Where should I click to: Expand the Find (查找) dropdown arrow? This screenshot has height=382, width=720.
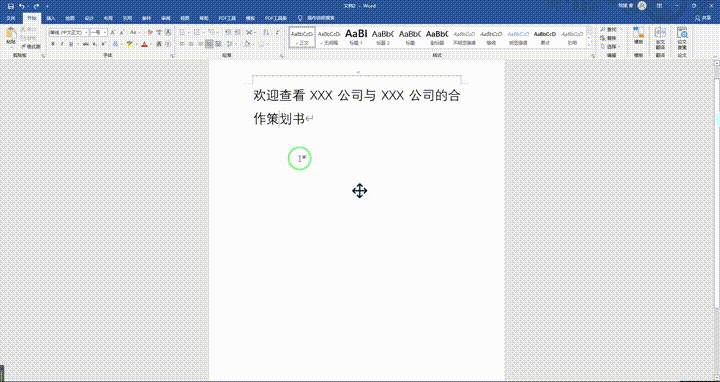(x=621, y=29)
